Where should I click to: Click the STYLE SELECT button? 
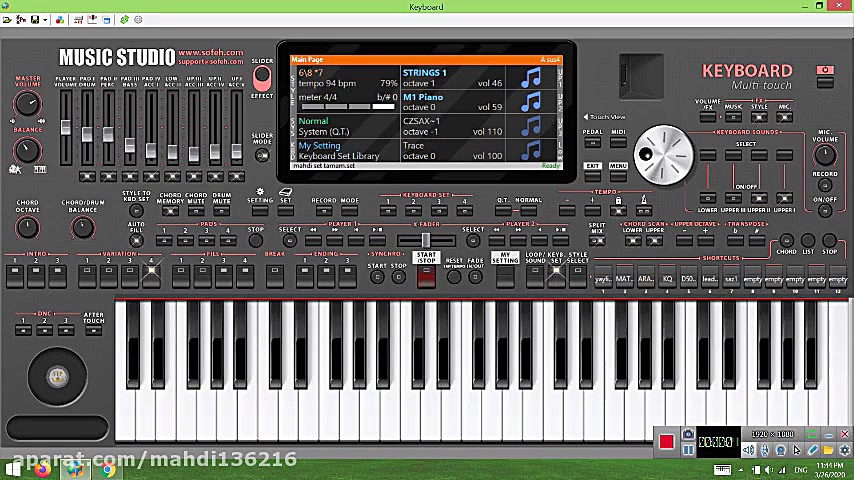[x=577, y=276]
